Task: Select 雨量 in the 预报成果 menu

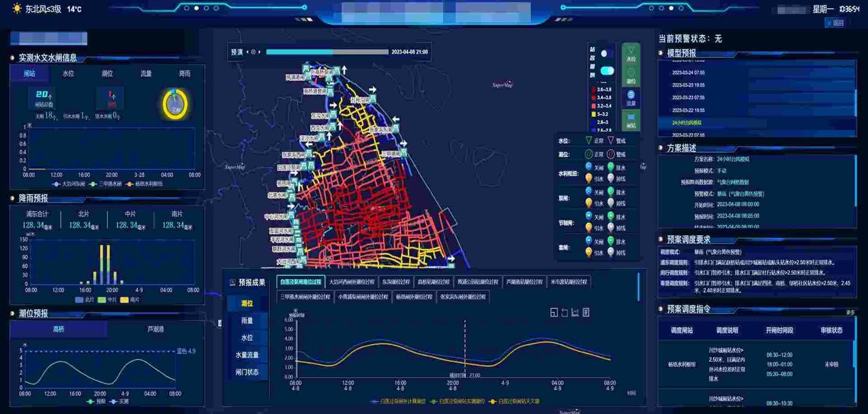Action: click(x=247, y=320)
